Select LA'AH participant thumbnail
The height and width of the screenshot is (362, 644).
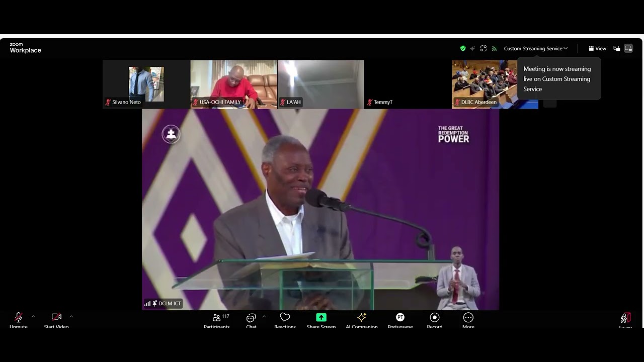[x=321, y=84]
